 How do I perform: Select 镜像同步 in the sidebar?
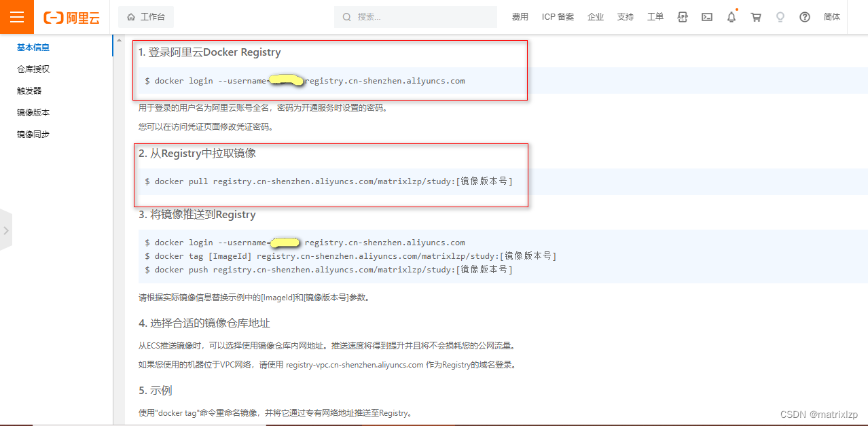point(33,135)
